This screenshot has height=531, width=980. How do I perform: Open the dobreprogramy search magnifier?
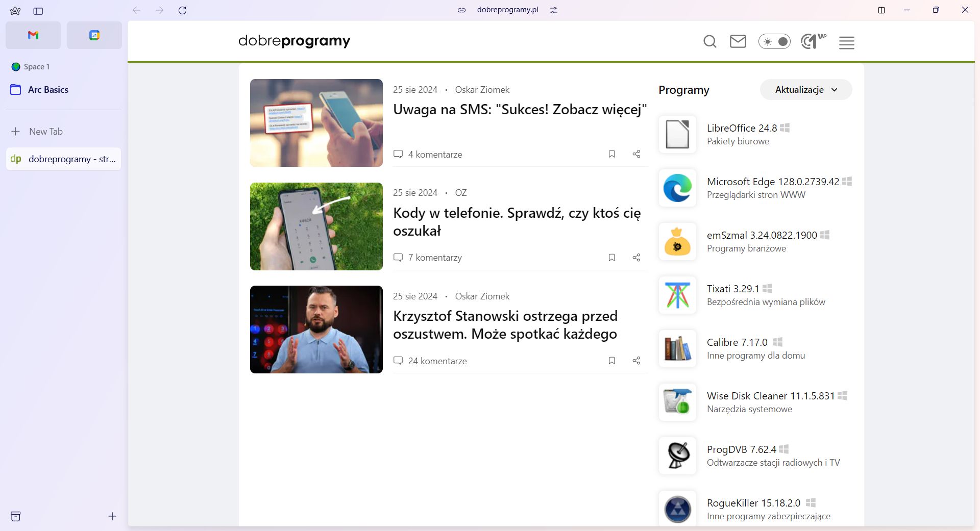709,42
